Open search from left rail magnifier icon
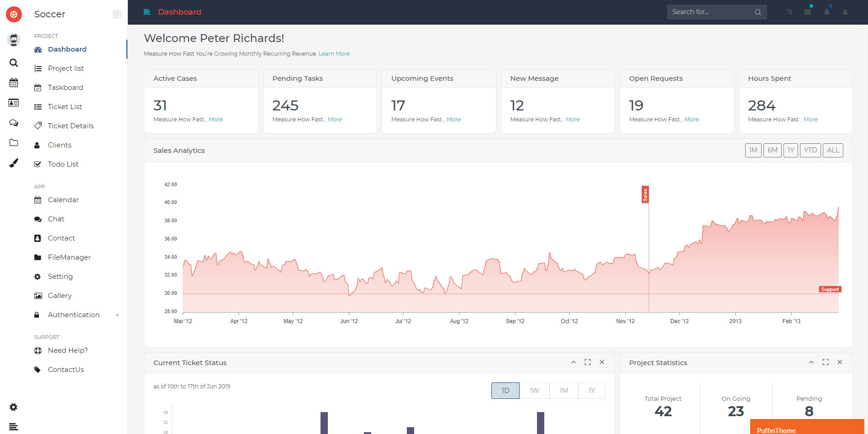Image resolution: width=868 pixels, height=434 pixels. (x=14, y=63)
